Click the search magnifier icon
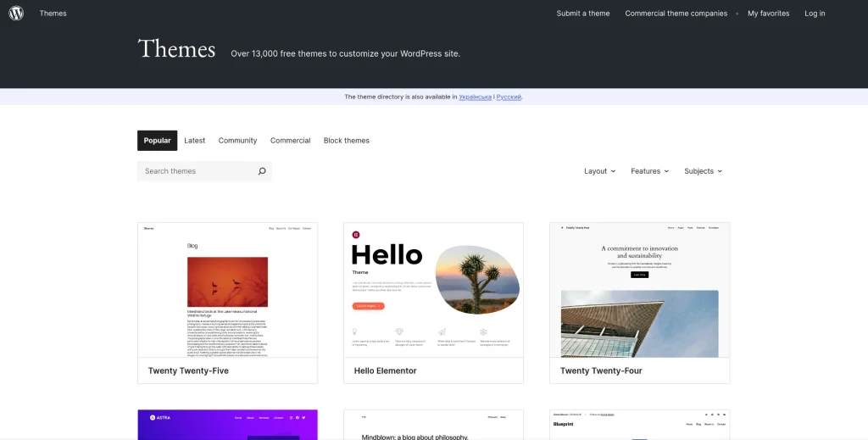The image size is (868, 440). [262, 171]
